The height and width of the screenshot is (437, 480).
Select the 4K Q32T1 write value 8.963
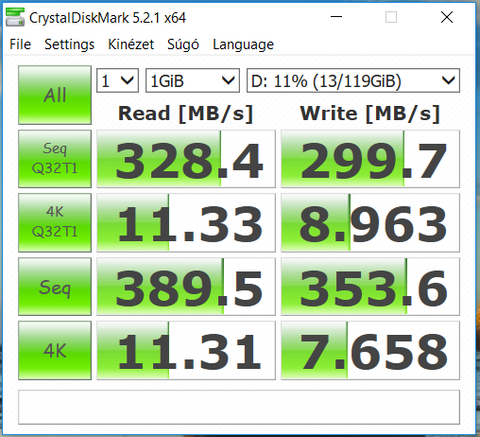tap(370, 223)
